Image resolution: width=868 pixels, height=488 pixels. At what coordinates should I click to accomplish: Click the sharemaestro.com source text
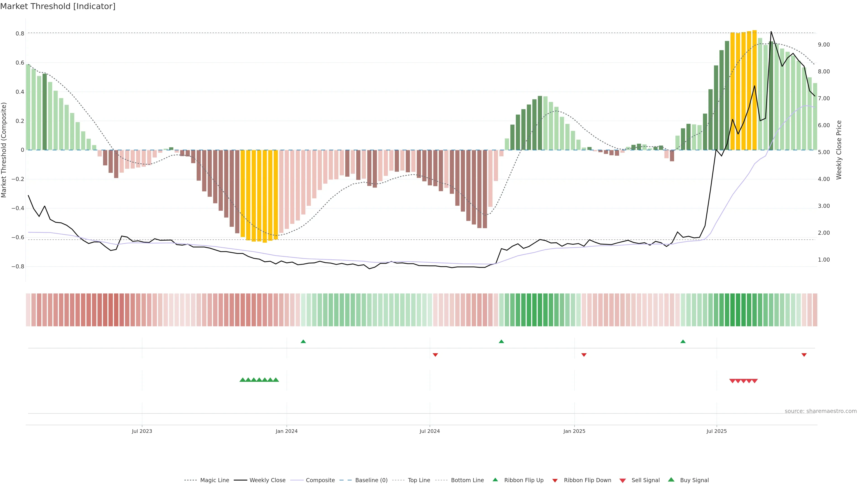[821, 411]
